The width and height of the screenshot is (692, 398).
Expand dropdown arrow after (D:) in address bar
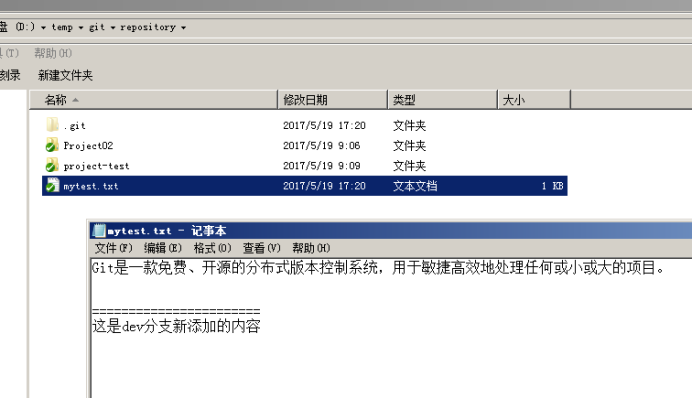(43, 27)
